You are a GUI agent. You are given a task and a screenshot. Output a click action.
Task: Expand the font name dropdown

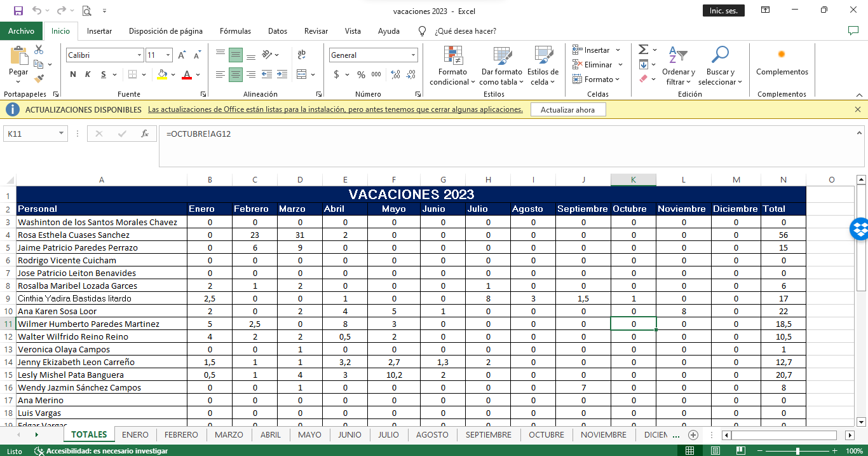pyautogui.click(x=139, y=55)
